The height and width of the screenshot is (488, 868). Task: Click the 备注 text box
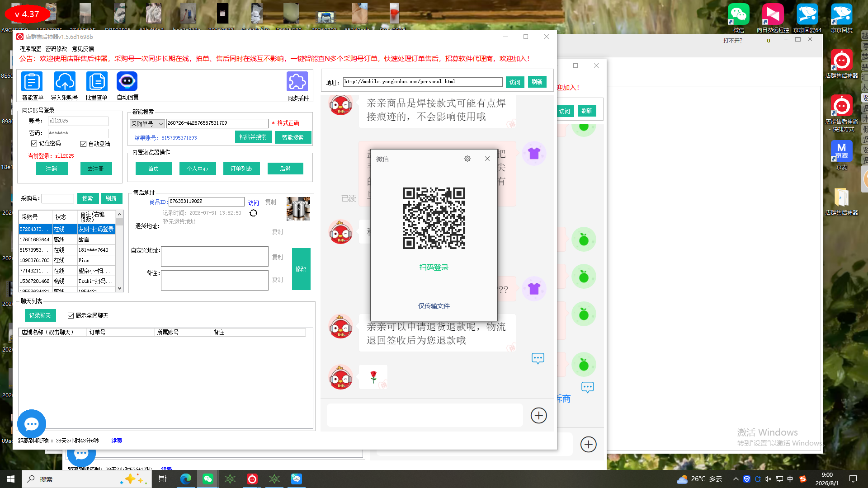pos(215,280)
